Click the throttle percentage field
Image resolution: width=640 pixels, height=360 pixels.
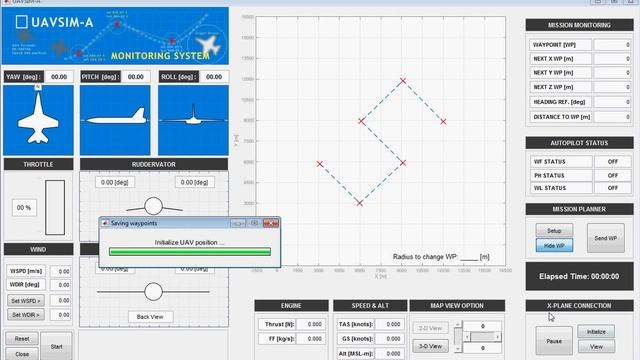(24, 208)
